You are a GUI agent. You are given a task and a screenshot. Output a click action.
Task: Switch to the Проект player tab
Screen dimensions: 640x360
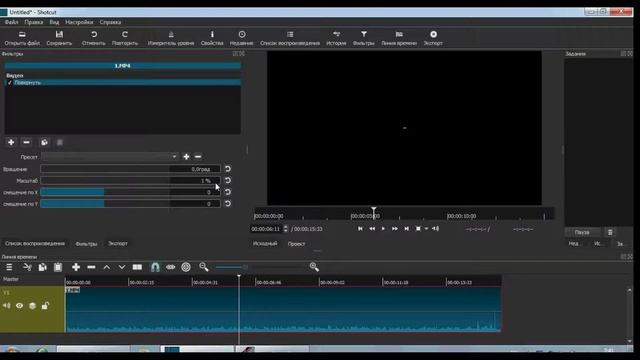pos(296,244)
